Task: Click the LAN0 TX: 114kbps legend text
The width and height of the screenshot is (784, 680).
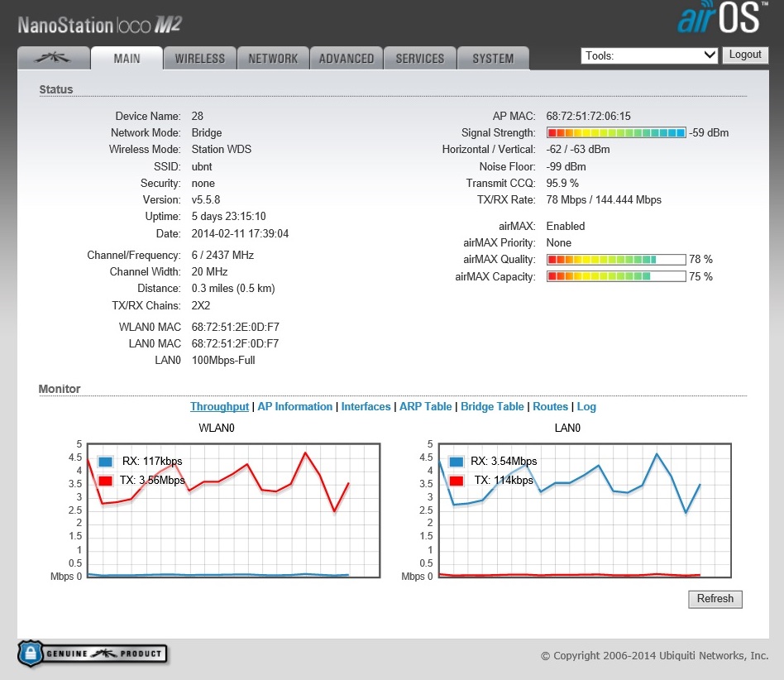Action: [504, 480]
